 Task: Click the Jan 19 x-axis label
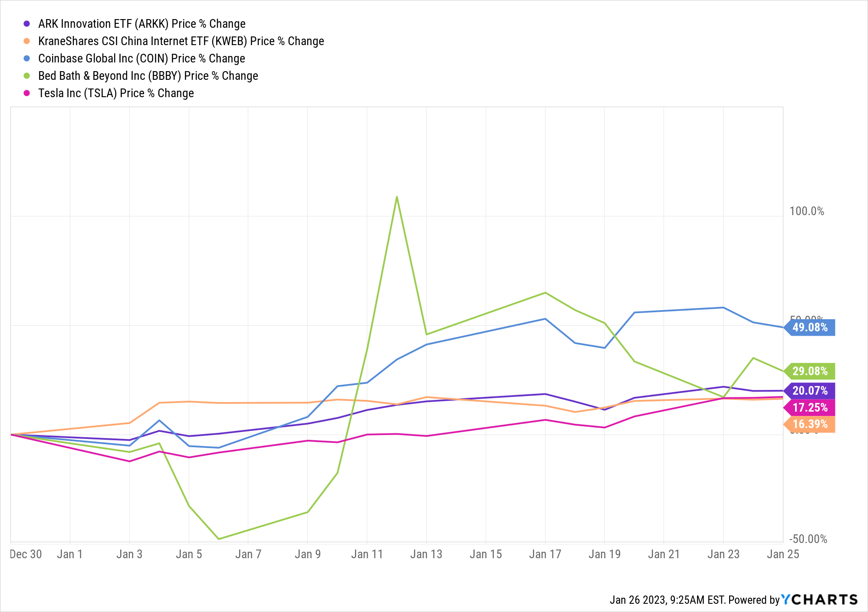[x=605, y=554]
